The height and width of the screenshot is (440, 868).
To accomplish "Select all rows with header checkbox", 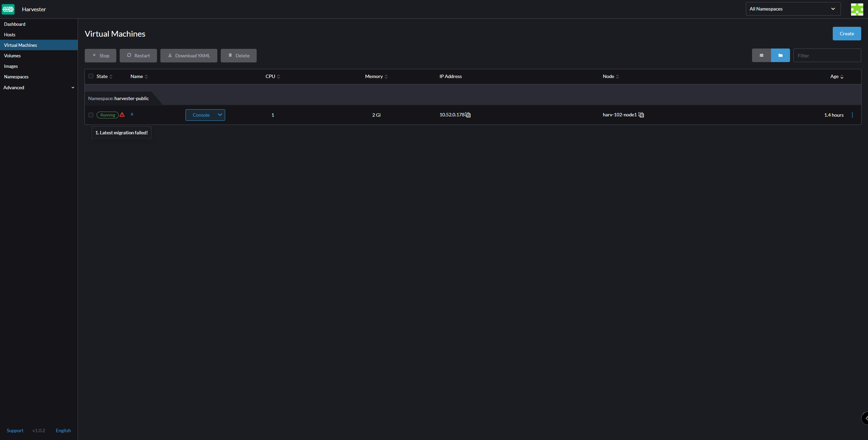I will point(91,76).
